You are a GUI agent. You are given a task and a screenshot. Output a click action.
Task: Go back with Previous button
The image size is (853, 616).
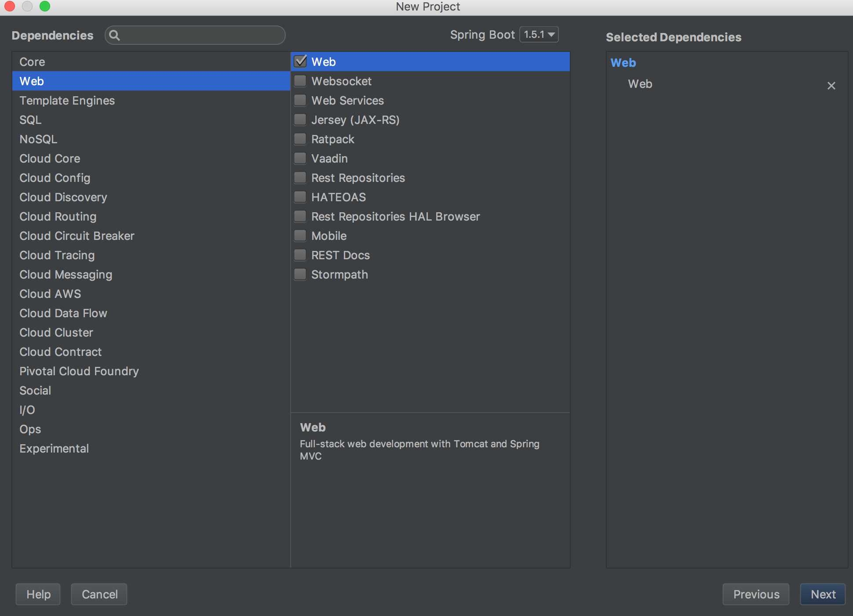click(x=756, y=594)
